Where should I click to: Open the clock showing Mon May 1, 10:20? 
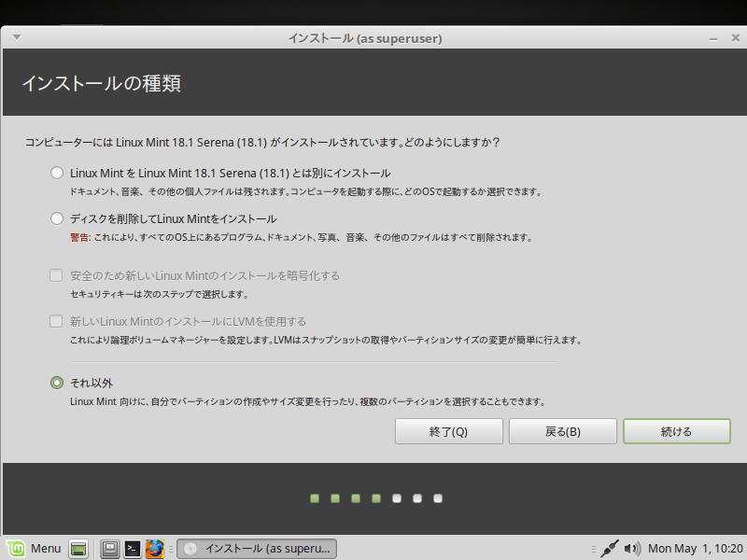tap(695, 549)
